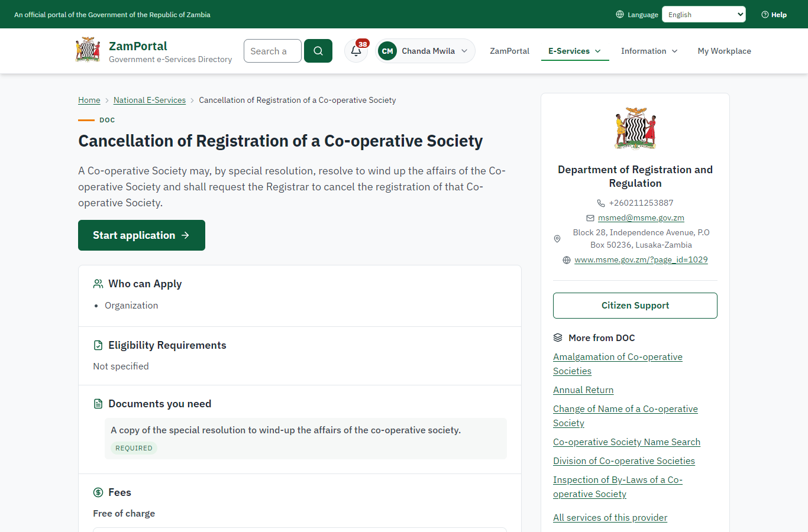Click the Fees dollar icon

[x=98, y=492]
